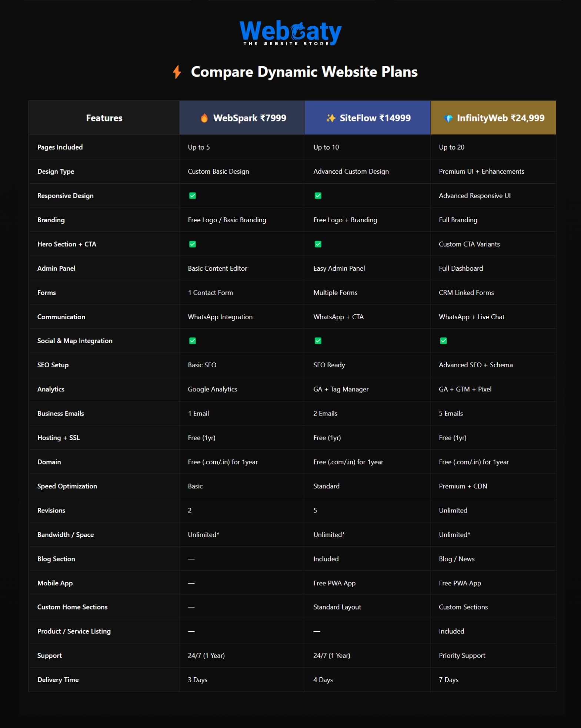Click InfinityWeb's Social & Map Integration checkmark
This screenshot has width=581, height=728.
[x=443, y=341]
